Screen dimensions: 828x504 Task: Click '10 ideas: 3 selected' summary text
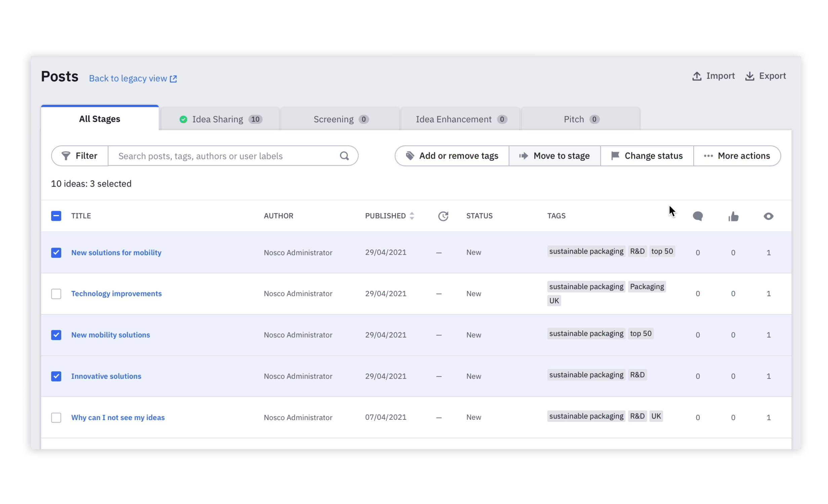pyautogui.click(x=91, y=184)
